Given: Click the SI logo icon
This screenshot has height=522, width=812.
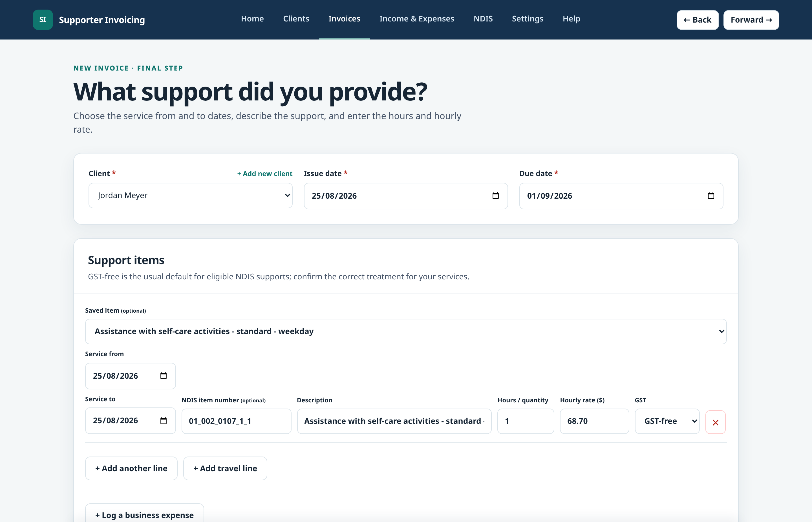Looking at the screenshot, I should [x=43, y=20].
